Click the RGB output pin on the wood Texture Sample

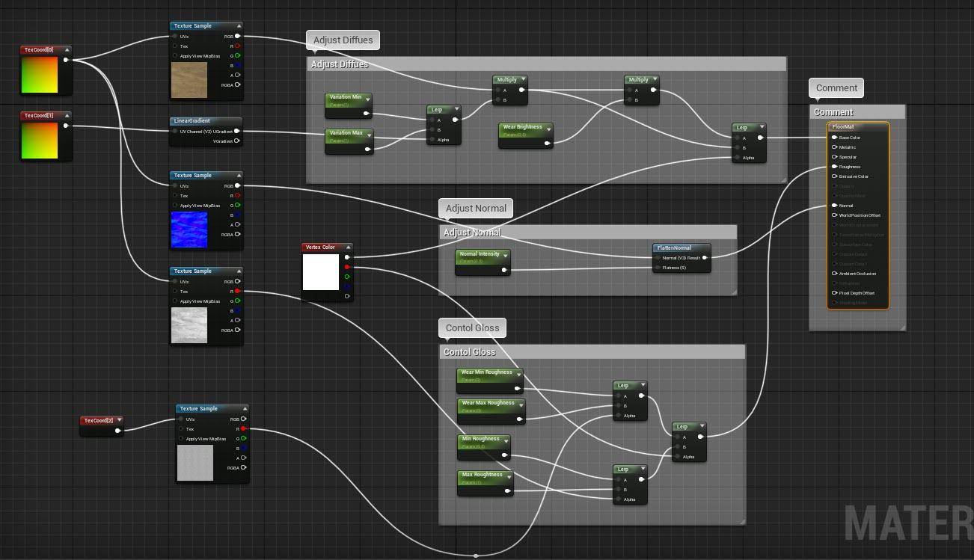pyautogui.click(x=237, y=35)
